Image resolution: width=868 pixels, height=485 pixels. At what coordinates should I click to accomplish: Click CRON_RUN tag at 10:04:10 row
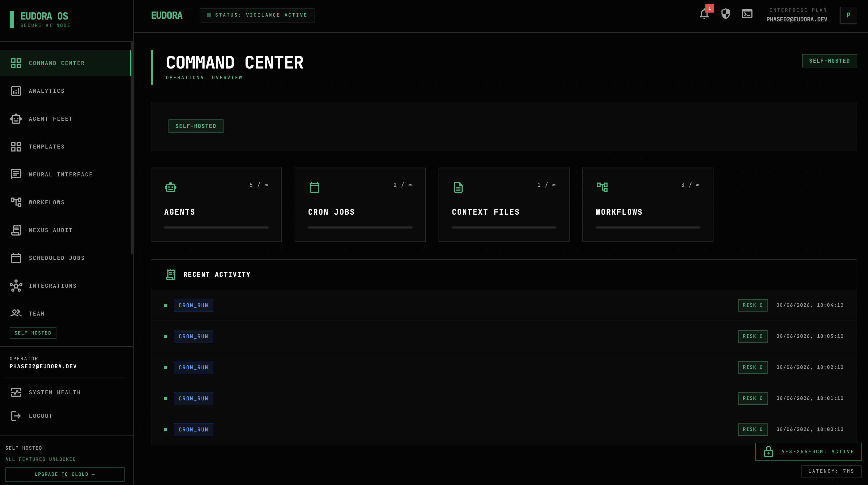[x=193, y=305]
